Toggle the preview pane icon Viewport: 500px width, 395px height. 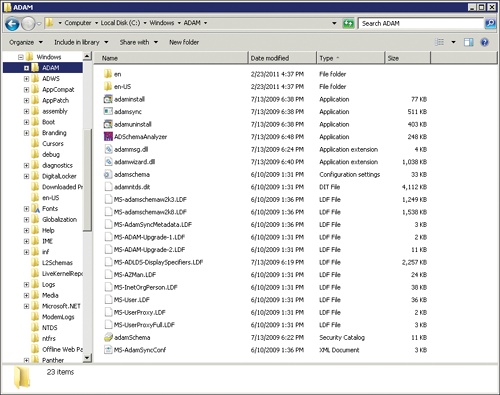(x=469, y=42)
